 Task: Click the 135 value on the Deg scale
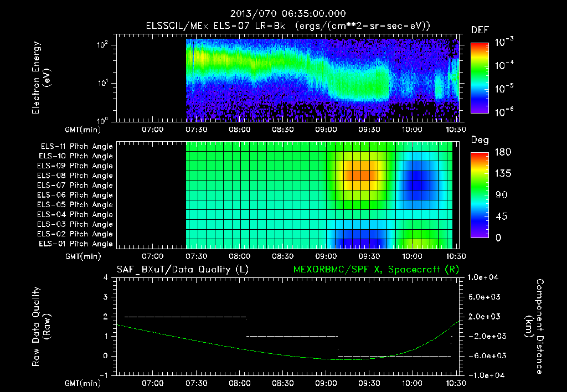[503, 174]
